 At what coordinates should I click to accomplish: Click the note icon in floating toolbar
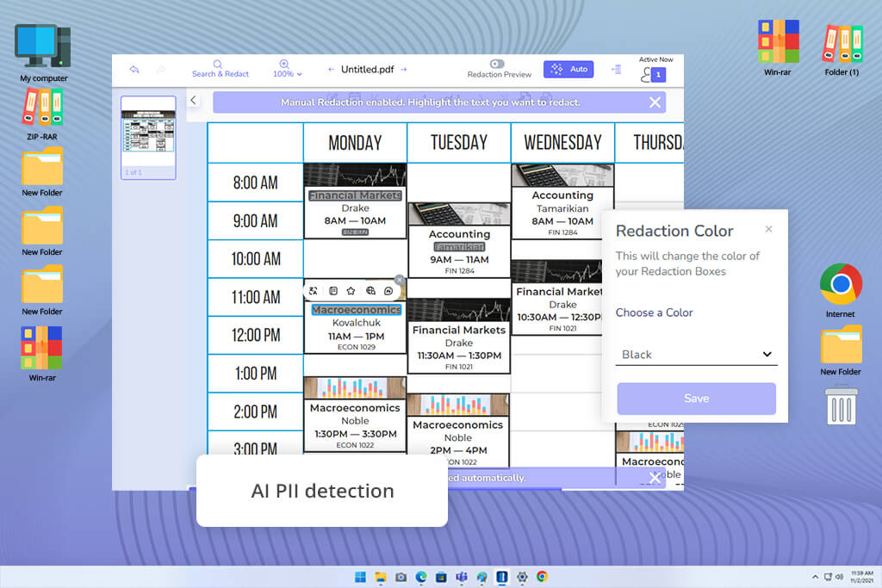pyautogui.click(x=333, y=291)
